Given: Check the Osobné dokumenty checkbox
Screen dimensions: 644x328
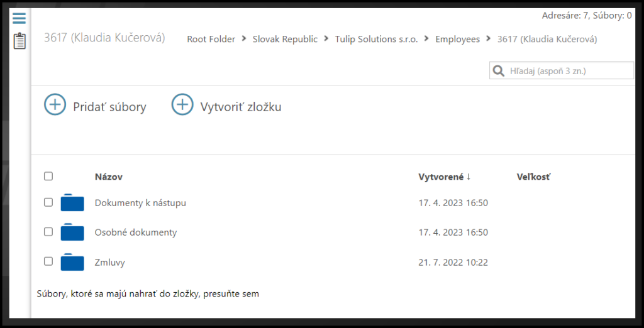Looking at the screenshot, I should tap(48, 232).
